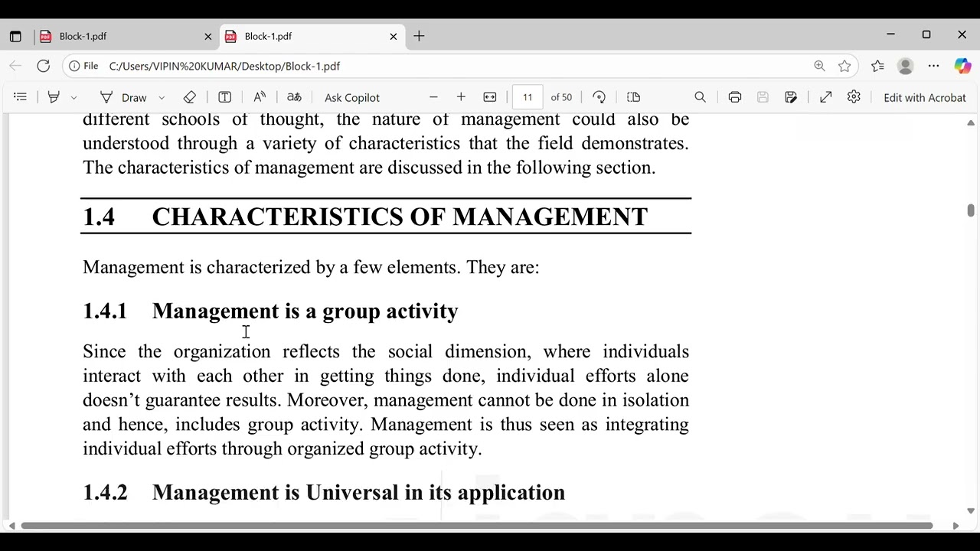Select the Highlight tool
The image size is (980, 551).
(54, 97)
